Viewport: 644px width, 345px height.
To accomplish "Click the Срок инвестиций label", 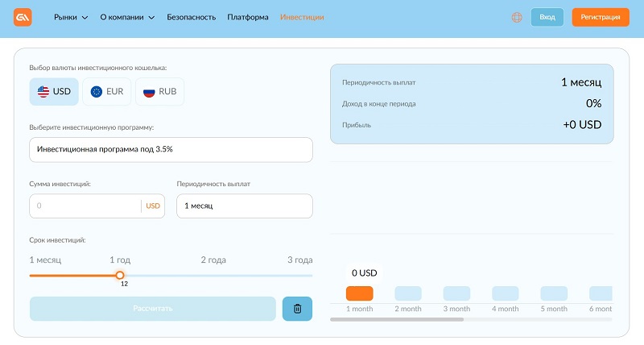I will 57,240.
